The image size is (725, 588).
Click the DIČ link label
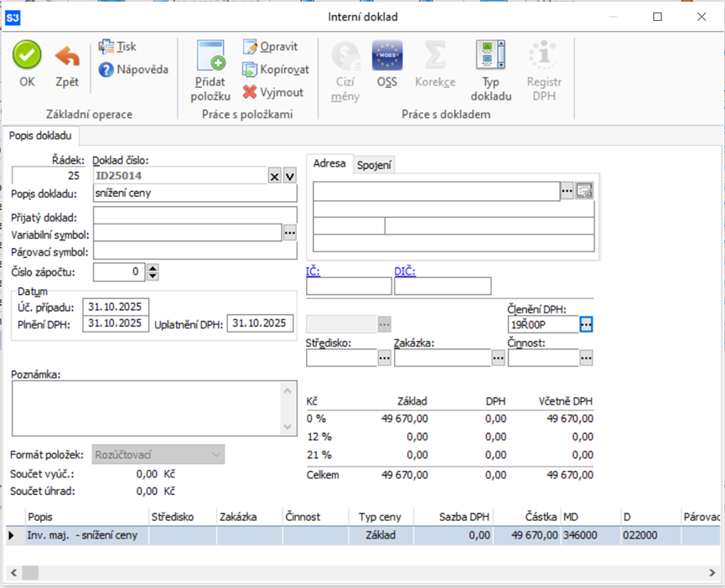pos(405,271)
